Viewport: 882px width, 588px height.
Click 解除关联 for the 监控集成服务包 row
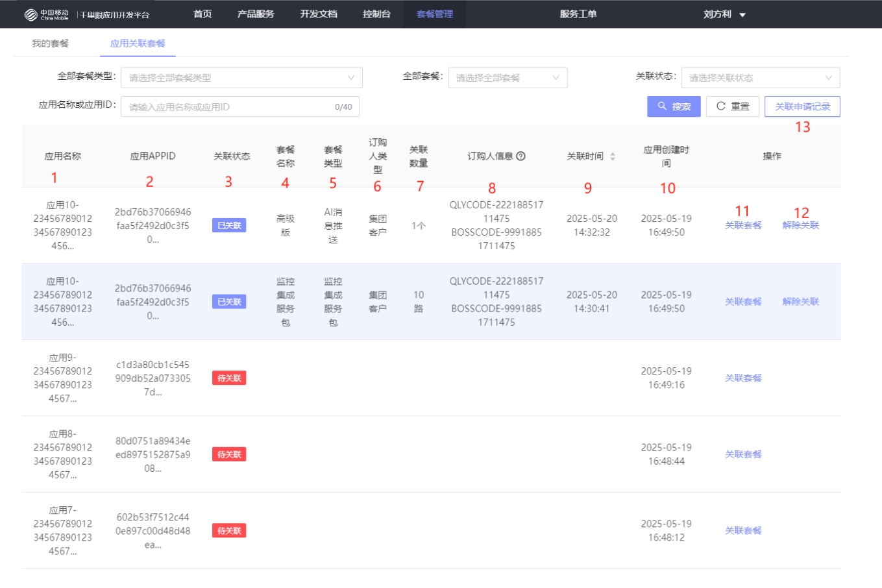(x=801, y=302)
